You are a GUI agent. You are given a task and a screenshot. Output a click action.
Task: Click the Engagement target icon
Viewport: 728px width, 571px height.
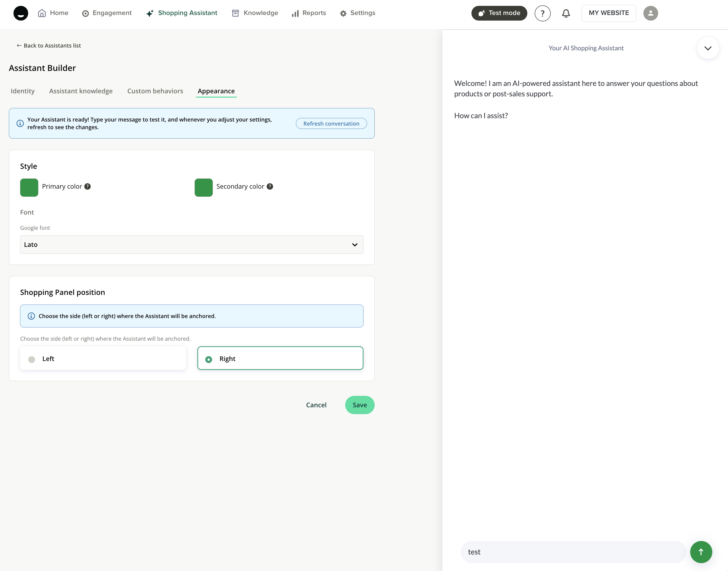[86, 13]
